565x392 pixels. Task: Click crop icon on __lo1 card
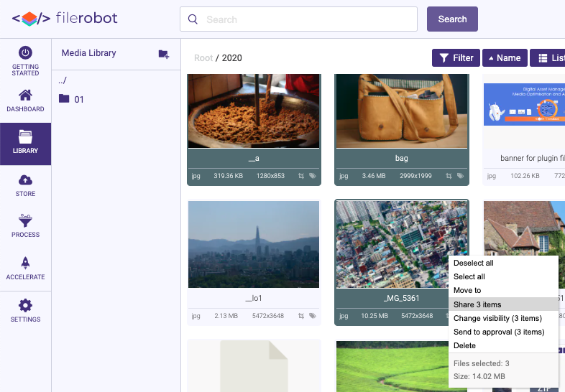point(301,316)
